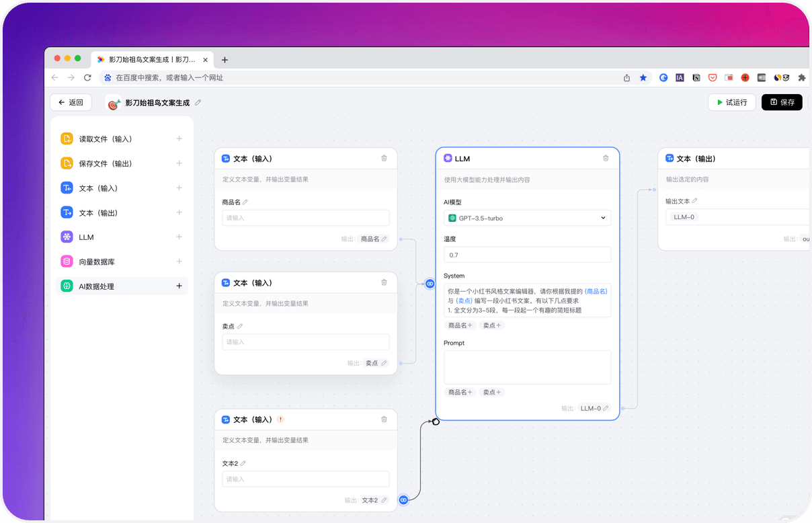
Task: Click the 试运行 button
Action: point(731,102)
